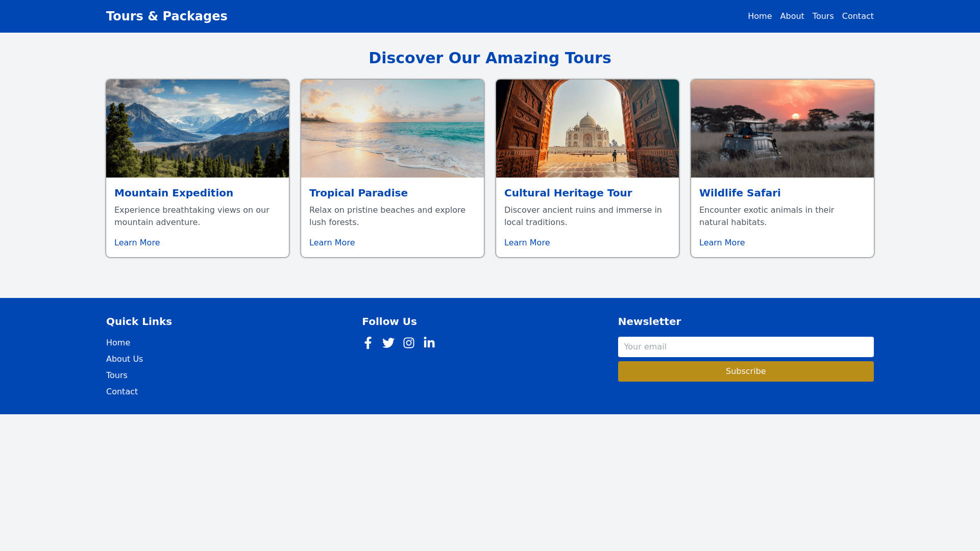Focus the Your email newsletter field
This screenshot has width=980, height=551.
click(x=746, y=347)
